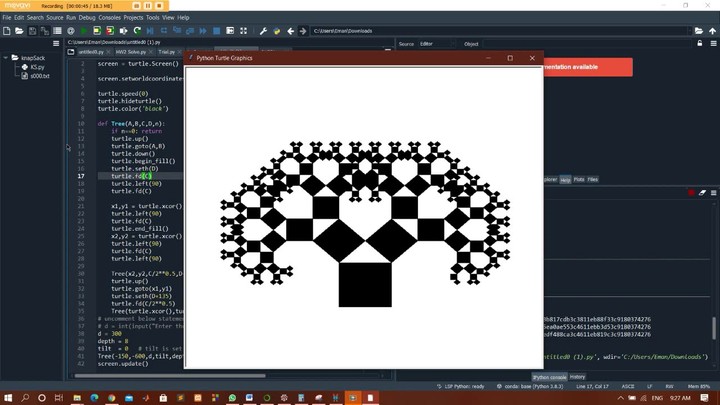The width and height of the screenshot is (720, 405).
Task: Stop debugging with the blue square
Action: pos(217,31)
